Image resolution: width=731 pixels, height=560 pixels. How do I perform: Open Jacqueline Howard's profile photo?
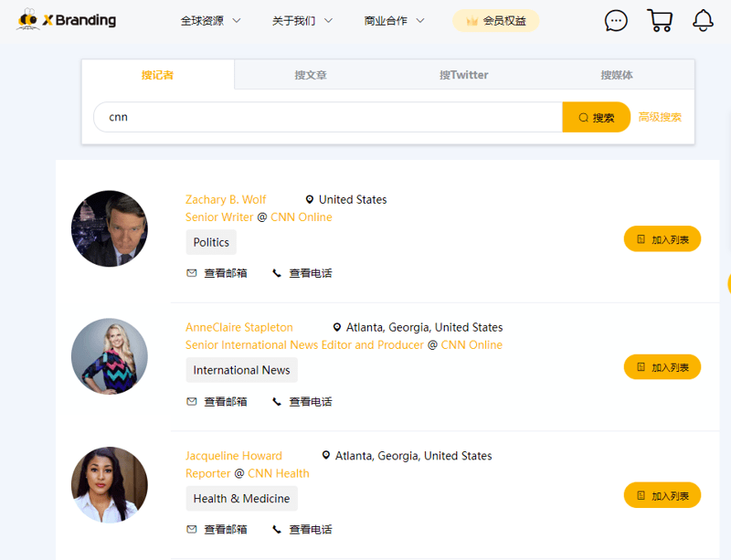click(x=110, y=485)
